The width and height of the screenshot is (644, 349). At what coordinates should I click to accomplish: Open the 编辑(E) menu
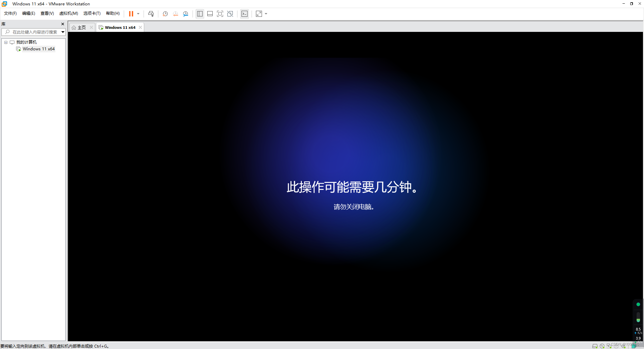pos(29,13)
